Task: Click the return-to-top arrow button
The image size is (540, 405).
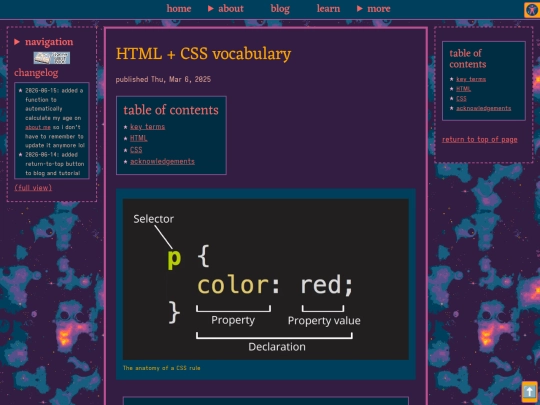Action: click(529, 392)
